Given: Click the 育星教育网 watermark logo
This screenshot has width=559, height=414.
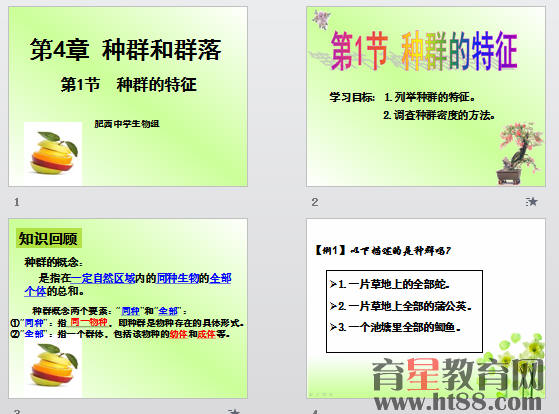Looking at the screenshot, I should point(458,375).
